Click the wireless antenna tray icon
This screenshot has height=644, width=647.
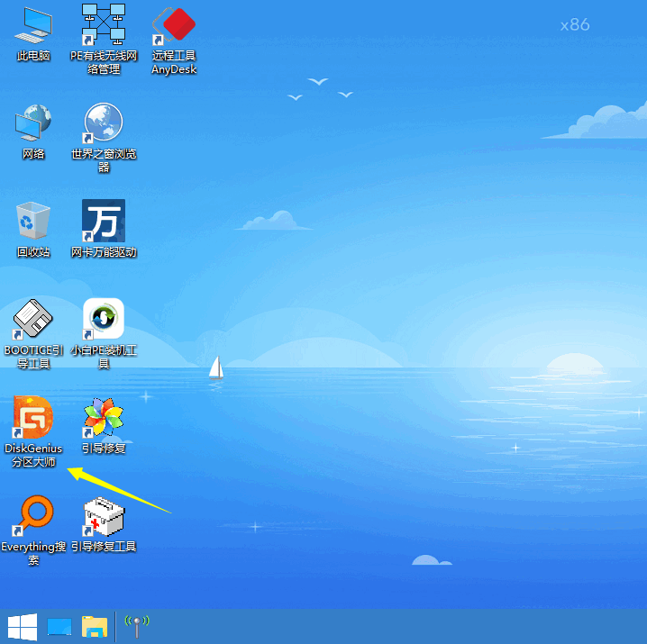click(x=136, y=625)
